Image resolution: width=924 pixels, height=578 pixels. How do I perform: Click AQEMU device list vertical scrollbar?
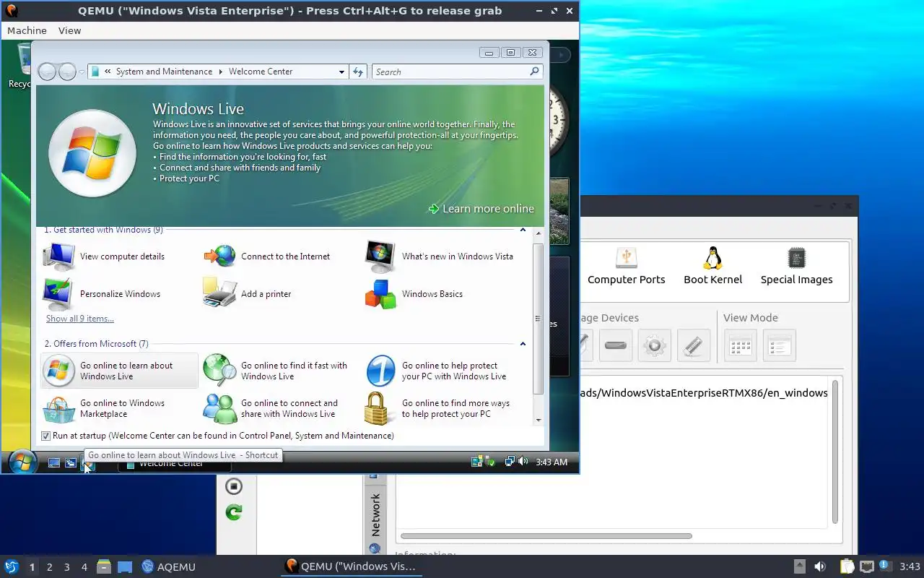[834, 452]
